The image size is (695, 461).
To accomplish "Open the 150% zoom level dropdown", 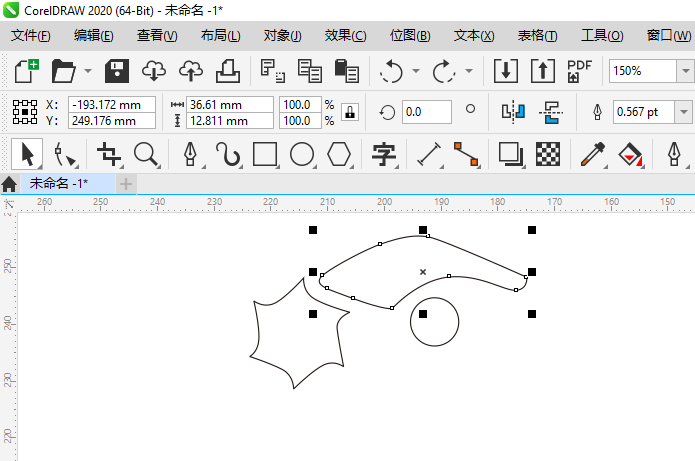I will click(685, 71).
